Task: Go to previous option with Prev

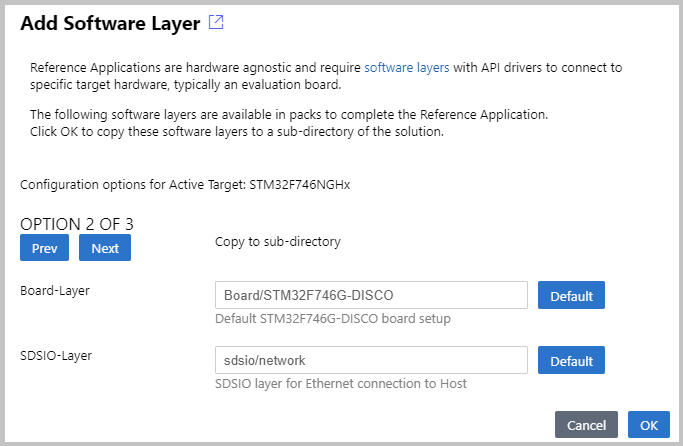Action: [44, 248]
